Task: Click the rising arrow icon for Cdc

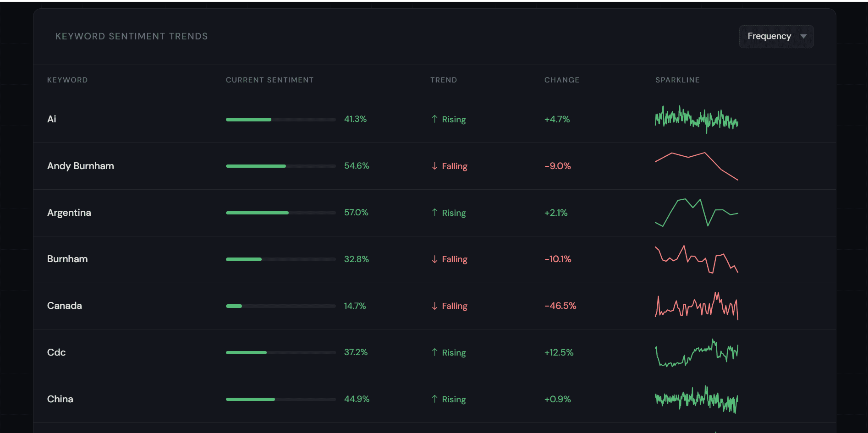Action: coord(434,352)
